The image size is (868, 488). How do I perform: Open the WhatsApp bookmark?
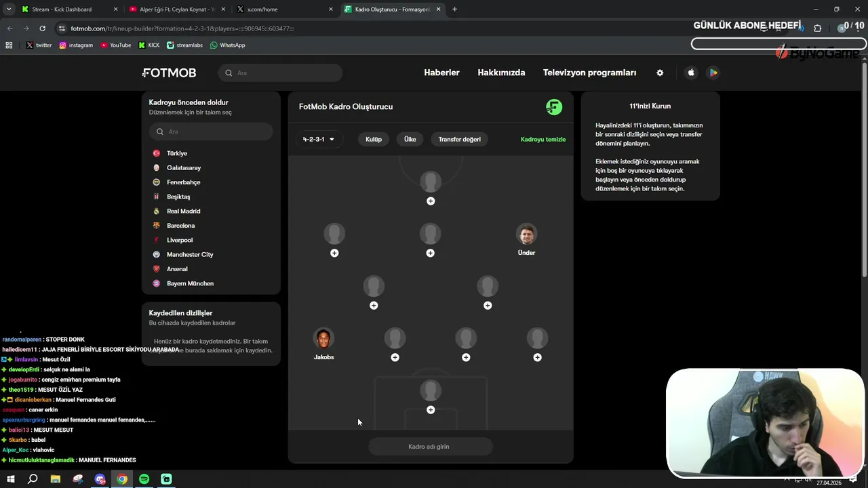228,45
